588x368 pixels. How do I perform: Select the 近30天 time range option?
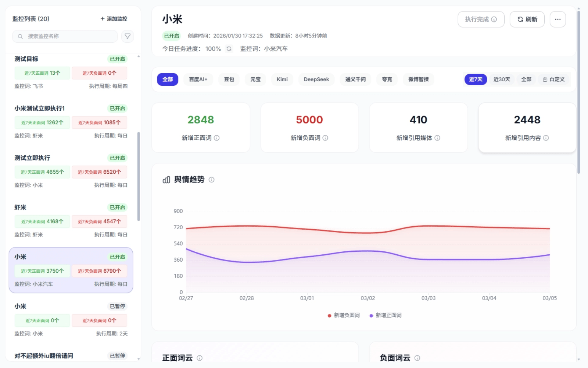[502, 79]
